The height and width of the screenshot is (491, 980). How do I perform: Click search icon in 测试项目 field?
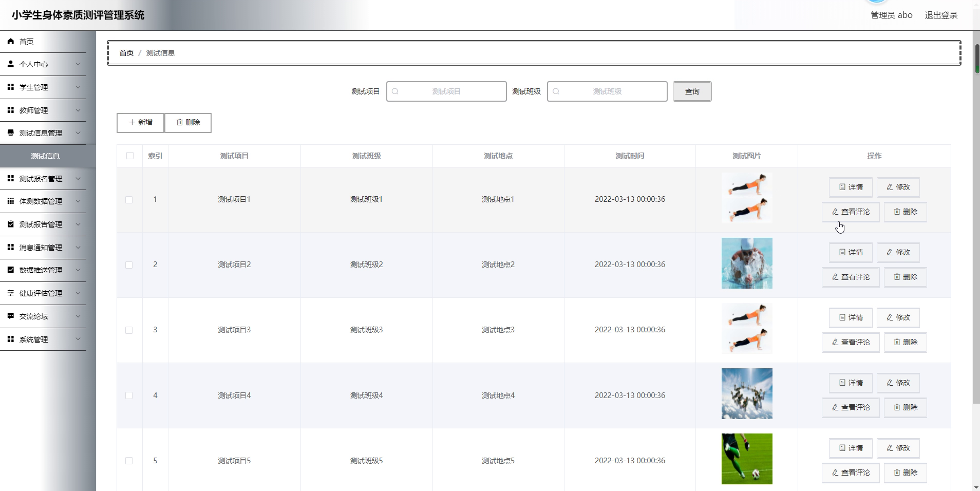coord(395,91)
